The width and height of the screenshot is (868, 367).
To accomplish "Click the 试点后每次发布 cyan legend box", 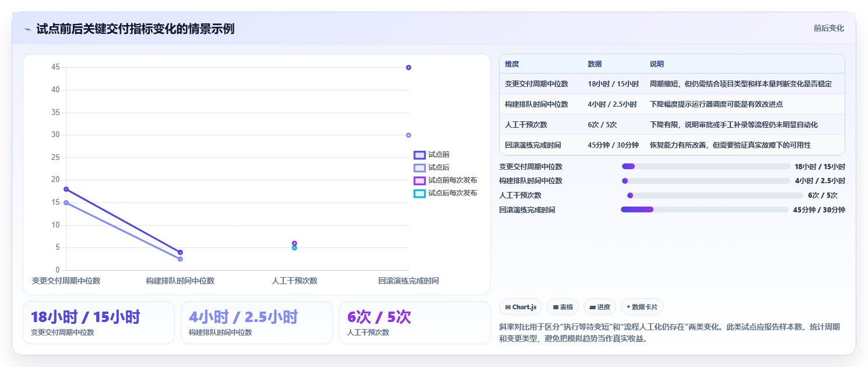I will tap(420, 193).
